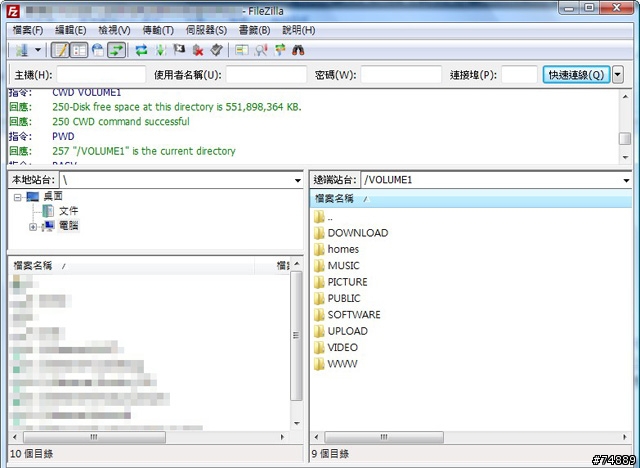Select the MUSIC folder

pos(343,266)
